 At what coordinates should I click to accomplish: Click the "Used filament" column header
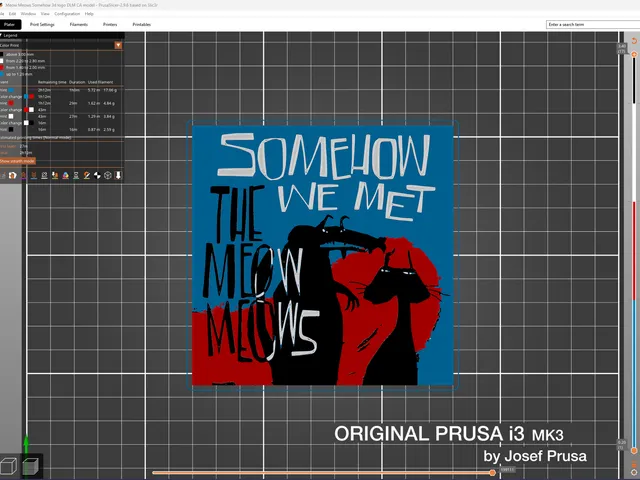coord(100,82)
